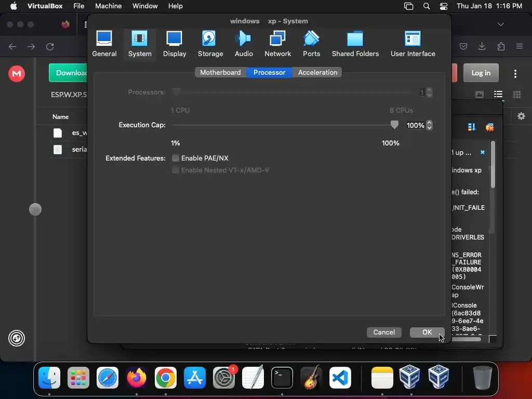This screenshot has width=532, height=399.
Task: Open the Display settings section
Action: pyautogui.click(x=175, y=44)
